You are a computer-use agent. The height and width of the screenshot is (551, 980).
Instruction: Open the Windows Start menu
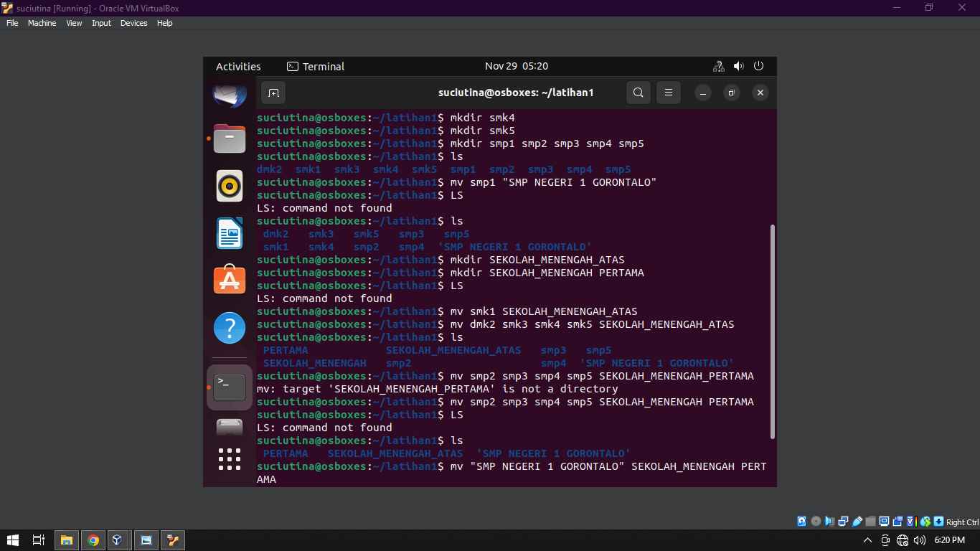(x=13, y=540)
